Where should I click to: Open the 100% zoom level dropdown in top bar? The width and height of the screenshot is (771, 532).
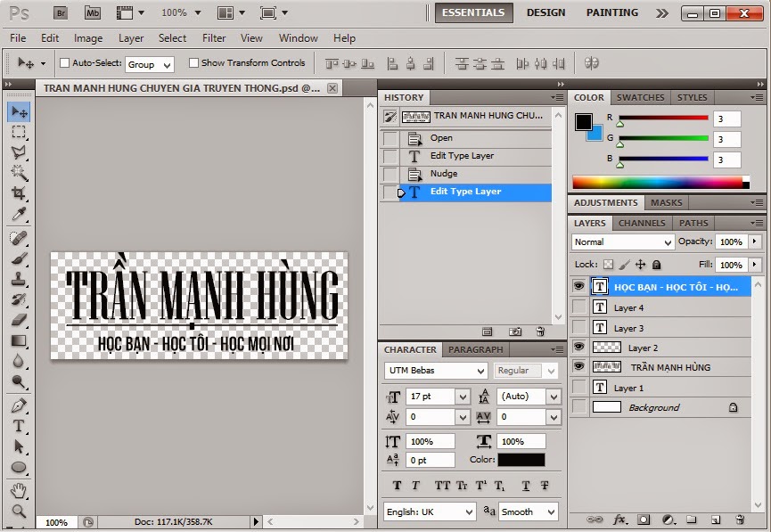[198, 12]
